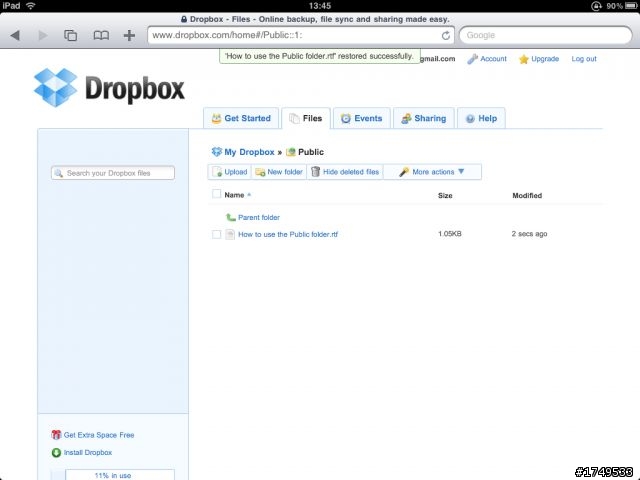Click the Account wrench icon

[472, 59]
